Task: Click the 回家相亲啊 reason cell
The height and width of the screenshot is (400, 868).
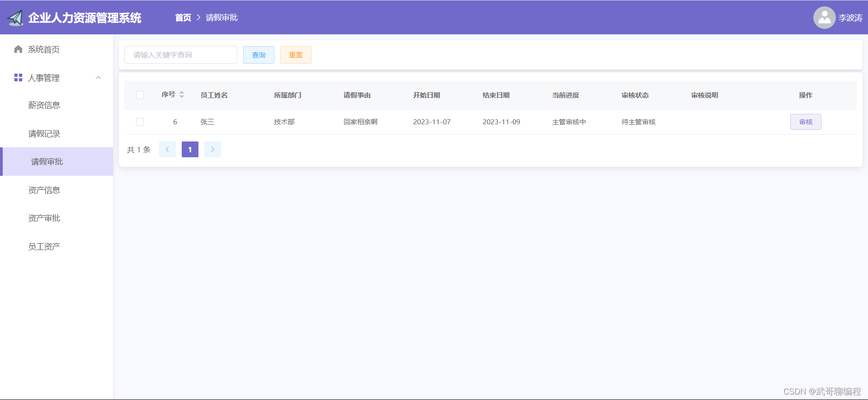Action: tap(360, 122)
